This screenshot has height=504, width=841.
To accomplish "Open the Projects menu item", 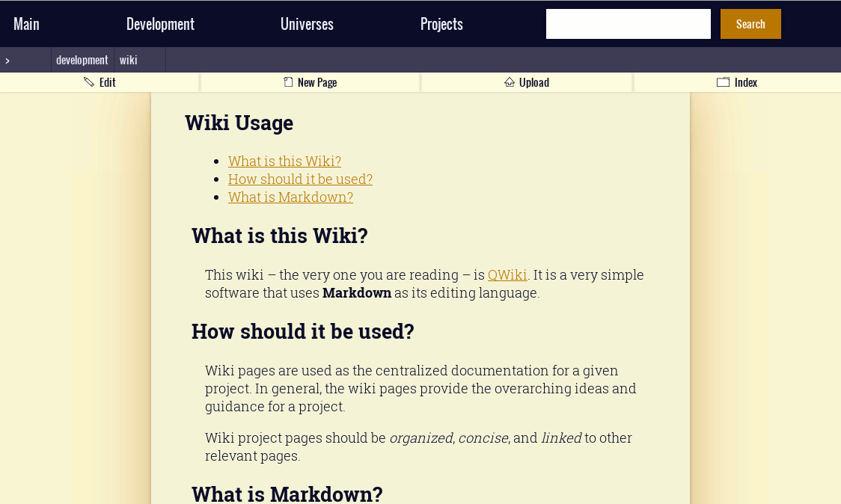I will coord(441,23).
